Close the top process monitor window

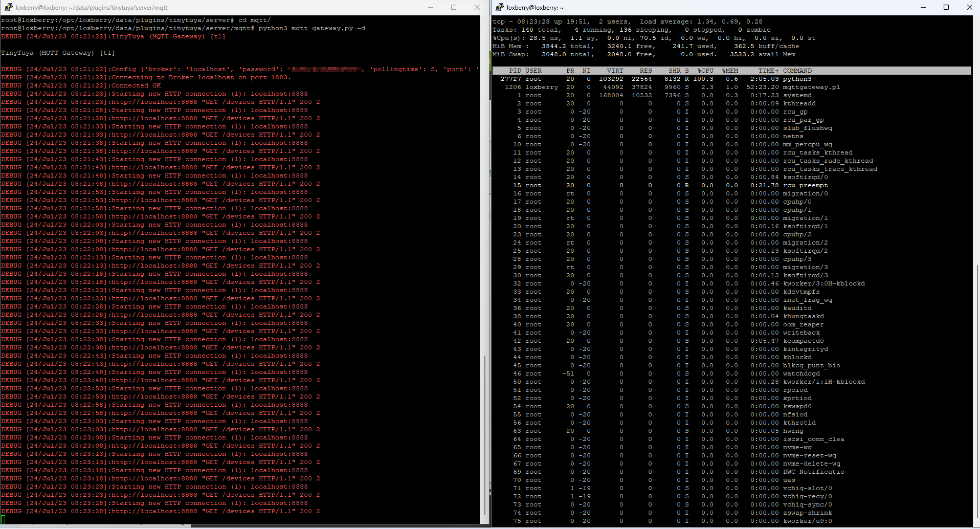click(969, 8)
